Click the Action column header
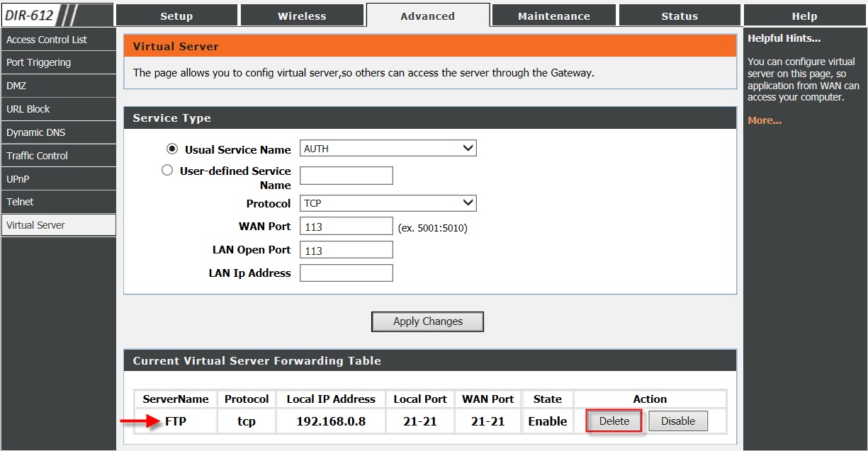 650,399
